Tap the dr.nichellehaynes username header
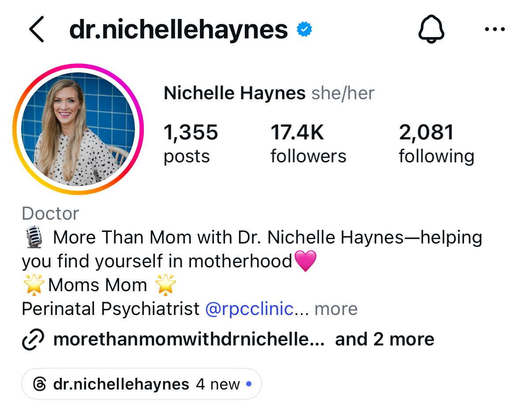The image size is (532, 416). point(179,30)
